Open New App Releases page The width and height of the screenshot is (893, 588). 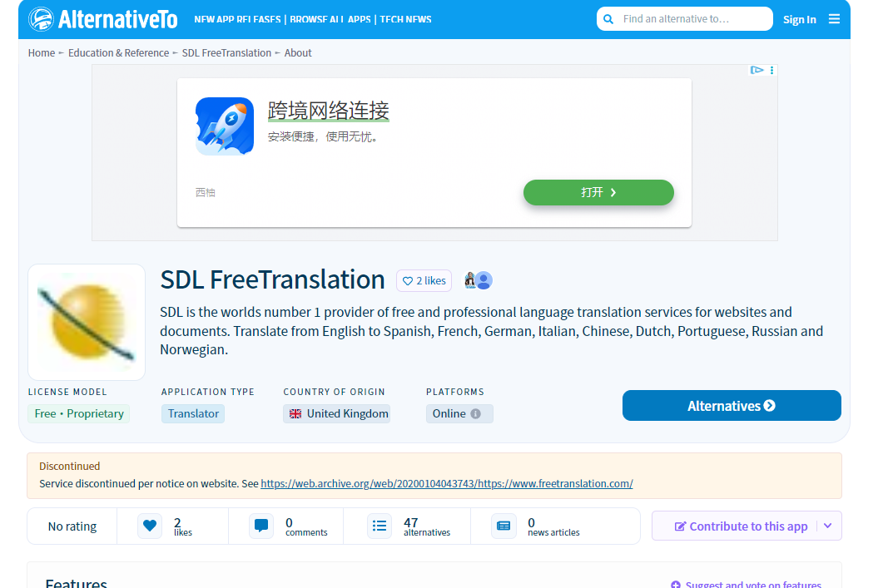[x=237, y=19]
